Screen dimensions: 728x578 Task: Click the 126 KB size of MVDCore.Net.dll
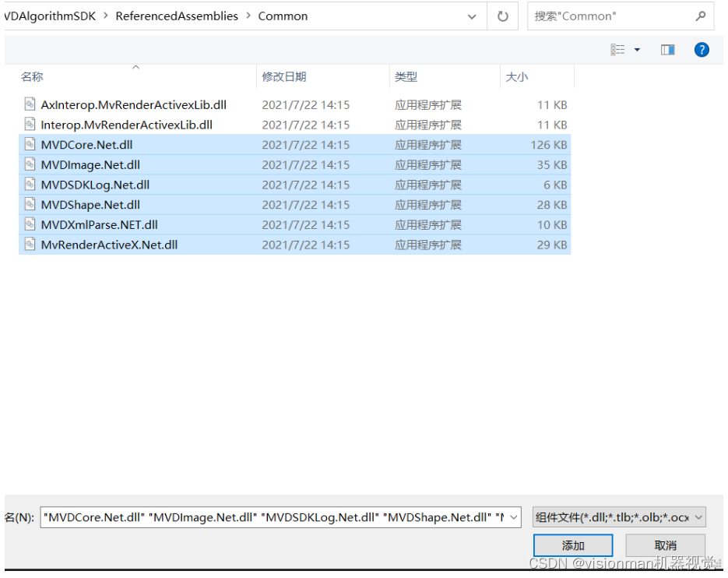549,145
